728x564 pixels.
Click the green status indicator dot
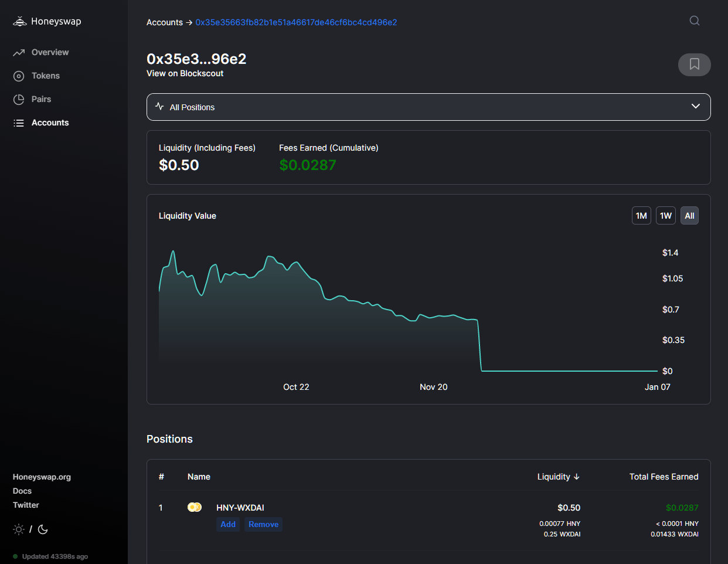pyautogui.click(x=15, y=556)
